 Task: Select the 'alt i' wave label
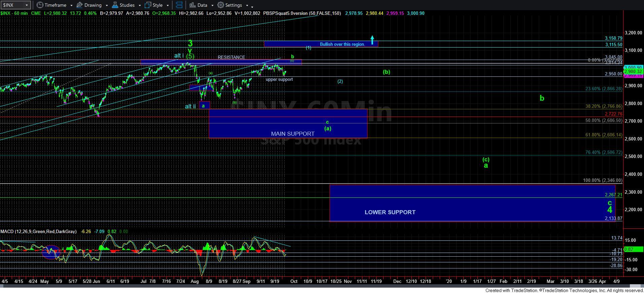point(179,56)
